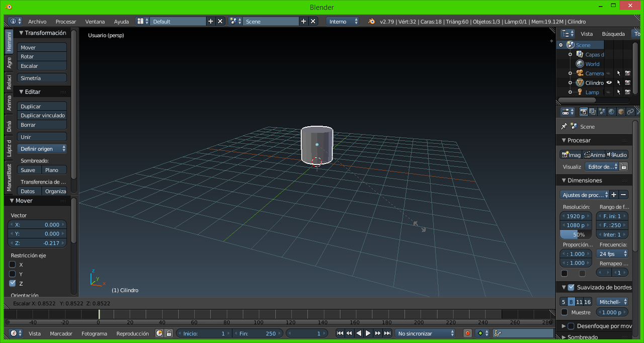Play the animation forward
This screenshot has width=644, height=343.
[368, 333]
